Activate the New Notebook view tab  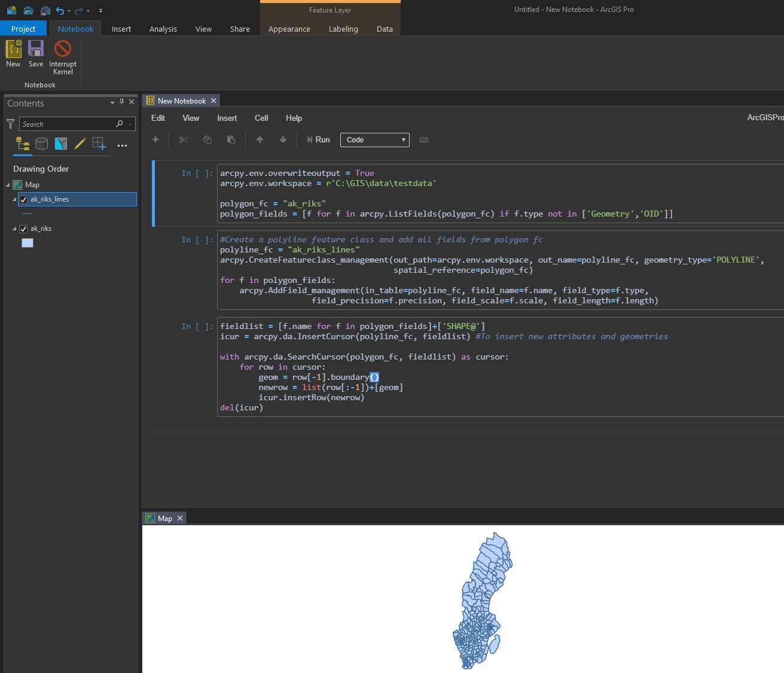click(181, 101)
